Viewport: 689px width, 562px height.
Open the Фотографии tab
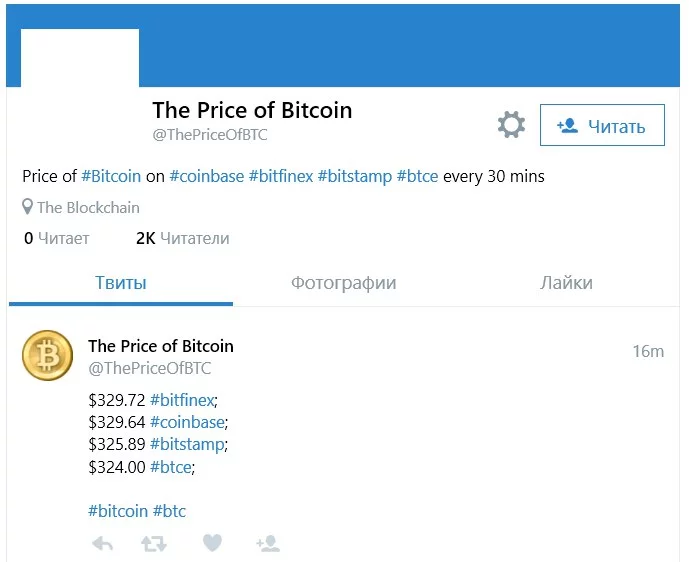[344, 283]
